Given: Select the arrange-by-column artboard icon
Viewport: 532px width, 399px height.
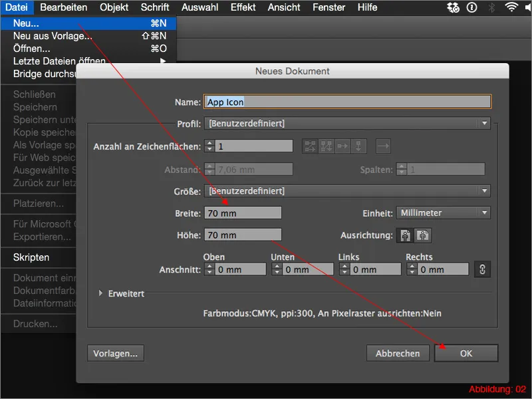Looking at the screenshot, I should click(358, 146).
